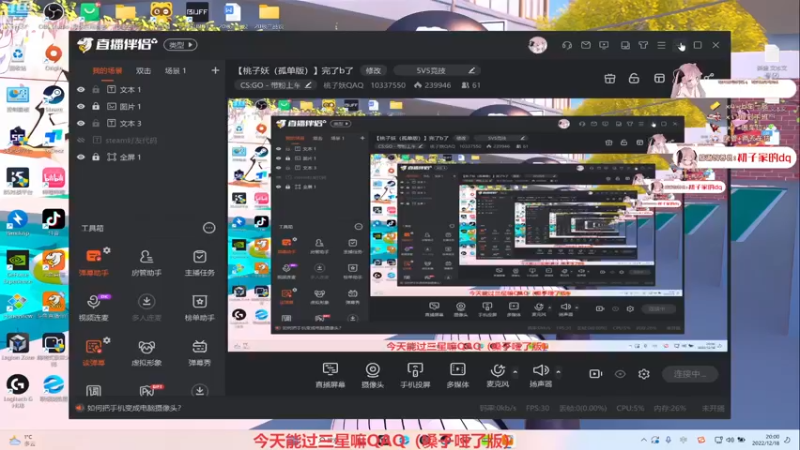This screenshot has height=450, width=800.
Task: Toggle preview eye icon near settings
Action: click(x=620, y=374)
